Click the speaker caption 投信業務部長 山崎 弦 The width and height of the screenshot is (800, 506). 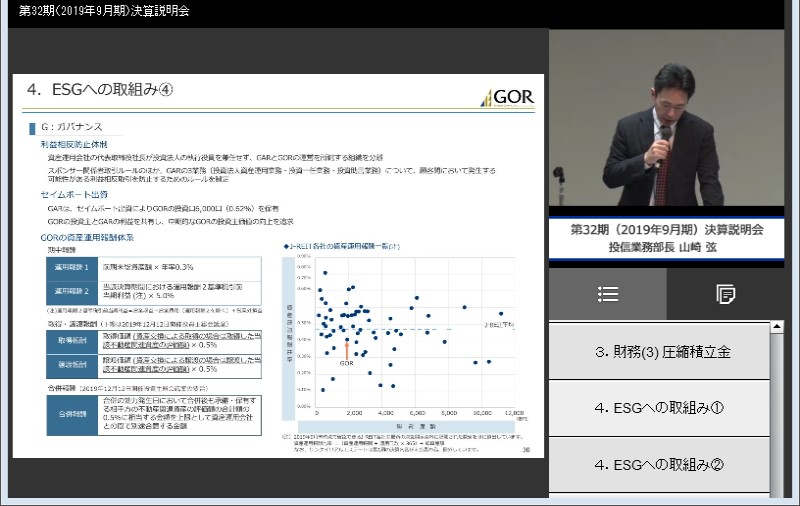(662, 247)
